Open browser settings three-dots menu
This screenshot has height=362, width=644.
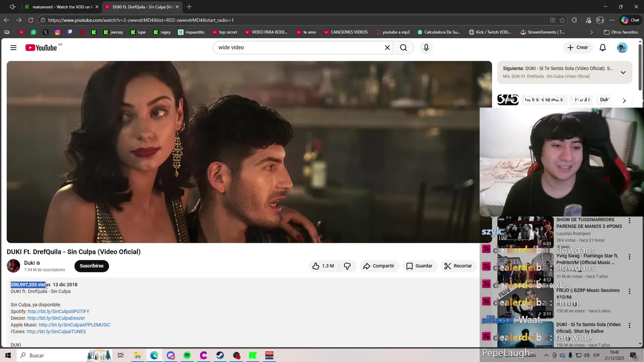pyautogui.click(x=612, y=20)
